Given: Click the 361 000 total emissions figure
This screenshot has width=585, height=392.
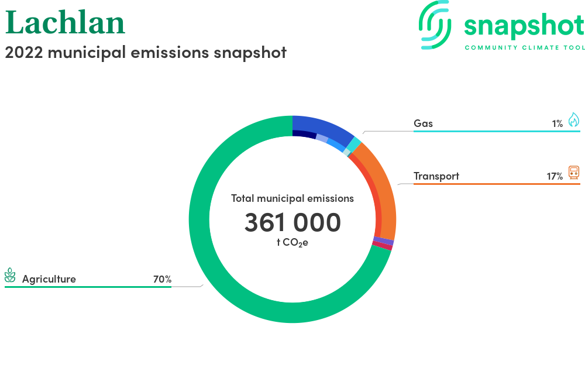Looking at the screenshot, I should pos(292,222).
